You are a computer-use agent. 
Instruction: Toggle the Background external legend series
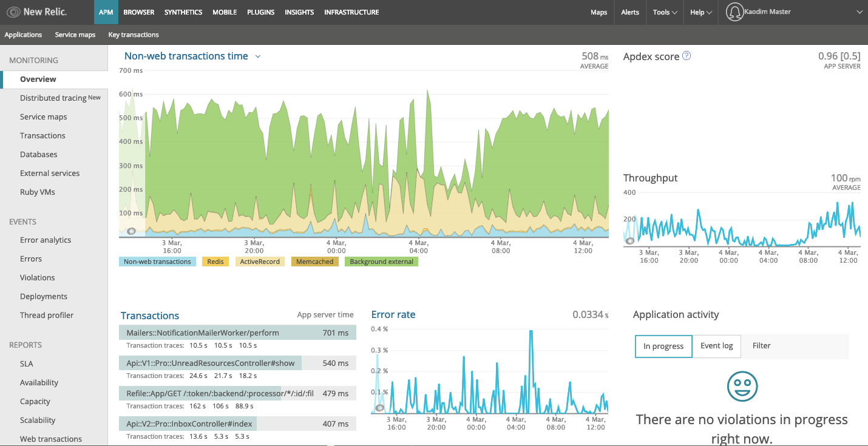tap(381, 262)
